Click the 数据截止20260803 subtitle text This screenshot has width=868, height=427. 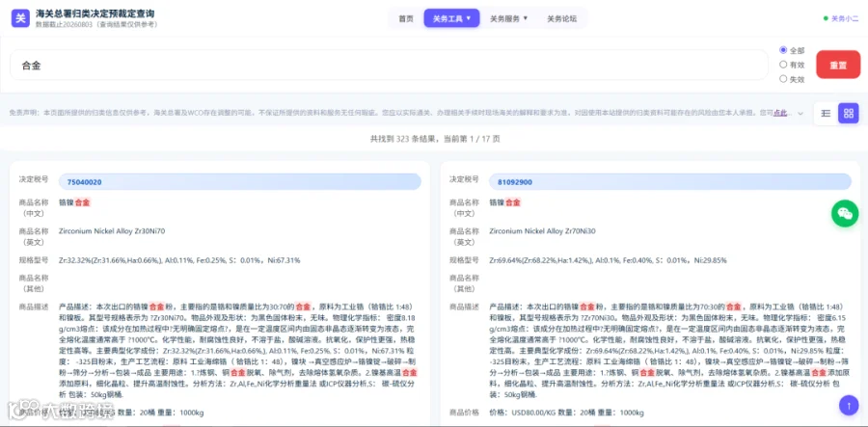[x=96, y=25]
